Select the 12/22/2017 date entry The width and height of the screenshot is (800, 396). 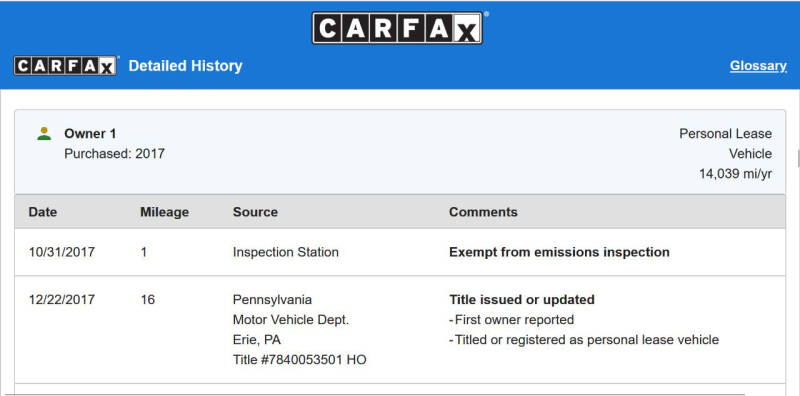(62, 299)
